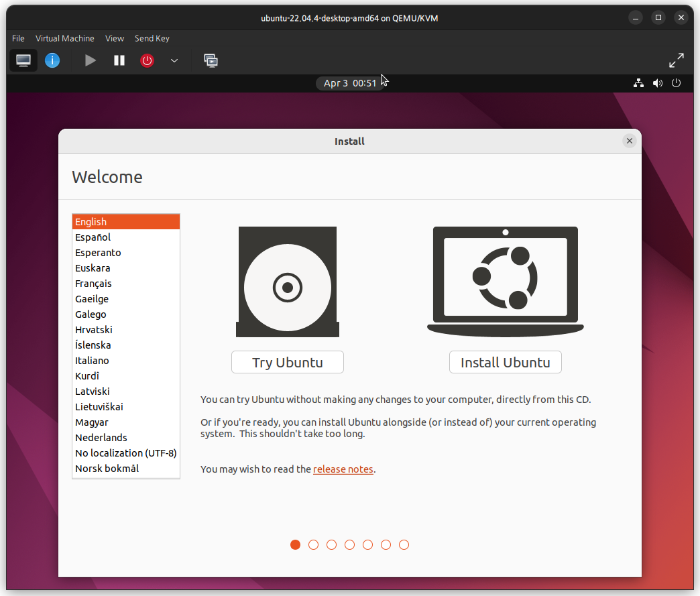The width and height of the screenshot is (700, 596).
Task: Close the Install dialog
Action: pyautogui.click(x=630, y=141)
